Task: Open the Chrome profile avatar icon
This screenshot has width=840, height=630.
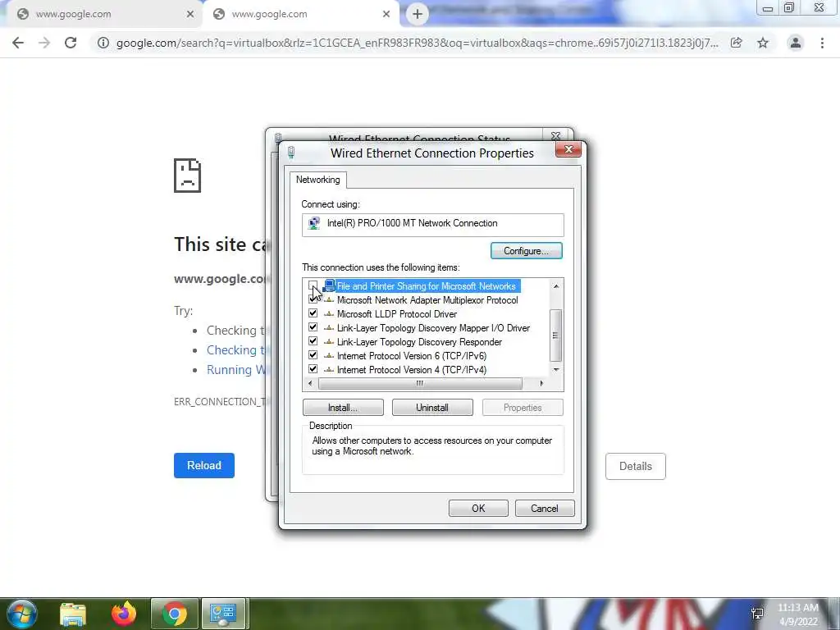Action: pos(796,43)
